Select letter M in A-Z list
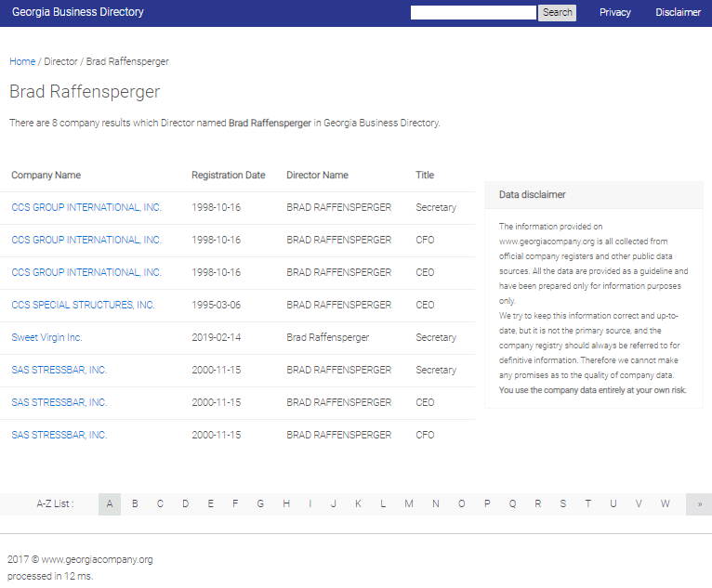The image size is (712, 588). pyautogui.click(x=409, y=504)
